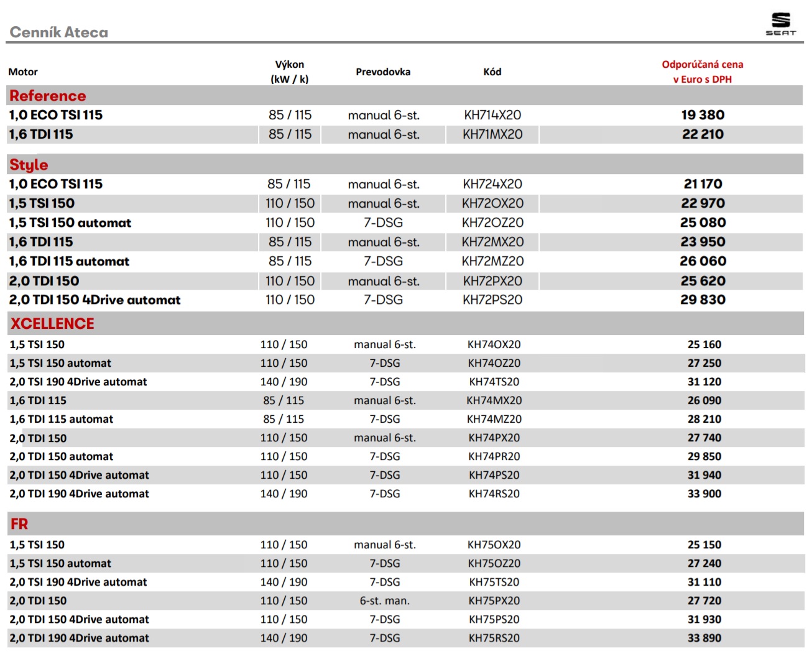Image resolution: width=812 pixels, height=654 pixels.
Task: Click price 25 620
Action: [703, 281]
